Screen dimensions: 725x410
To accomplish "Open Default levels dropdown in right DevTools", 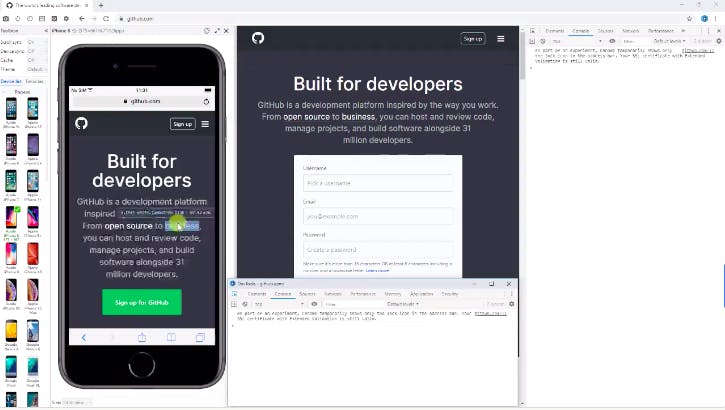I will coord(669,41).
